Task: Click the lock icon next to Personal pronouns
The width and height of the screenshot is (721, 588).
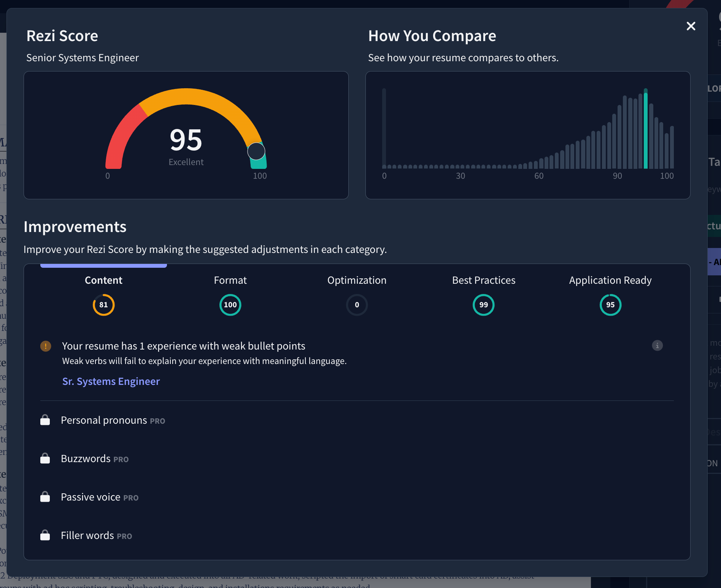Action: [x=45, y=420]
